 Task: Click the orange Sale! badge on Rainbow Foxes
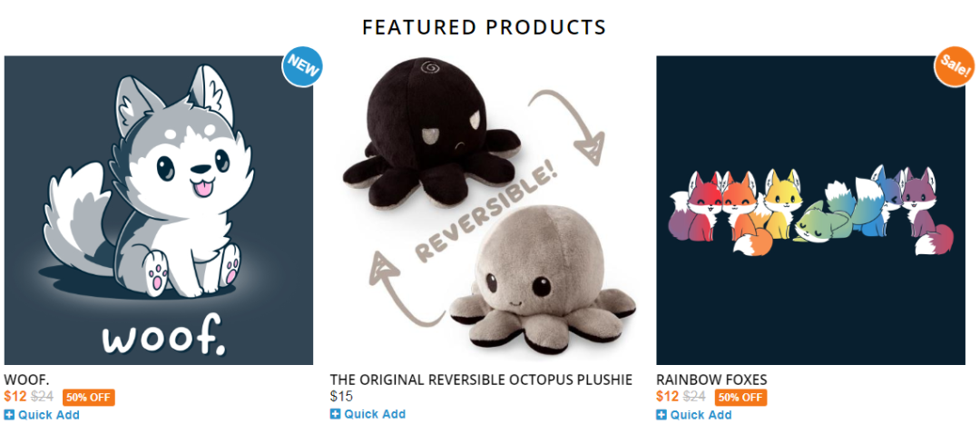coord(955,66)
